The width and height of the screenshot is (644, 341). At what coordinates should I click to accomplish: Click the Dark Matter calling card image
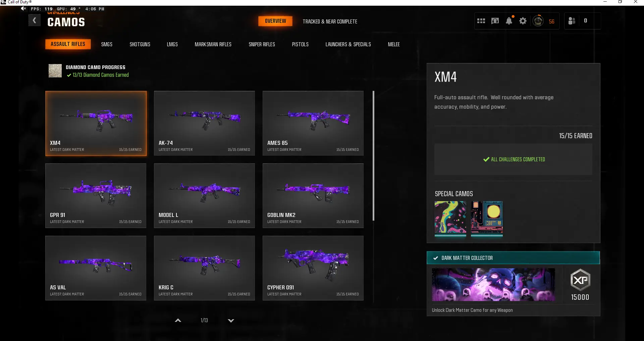click(493, 284)
